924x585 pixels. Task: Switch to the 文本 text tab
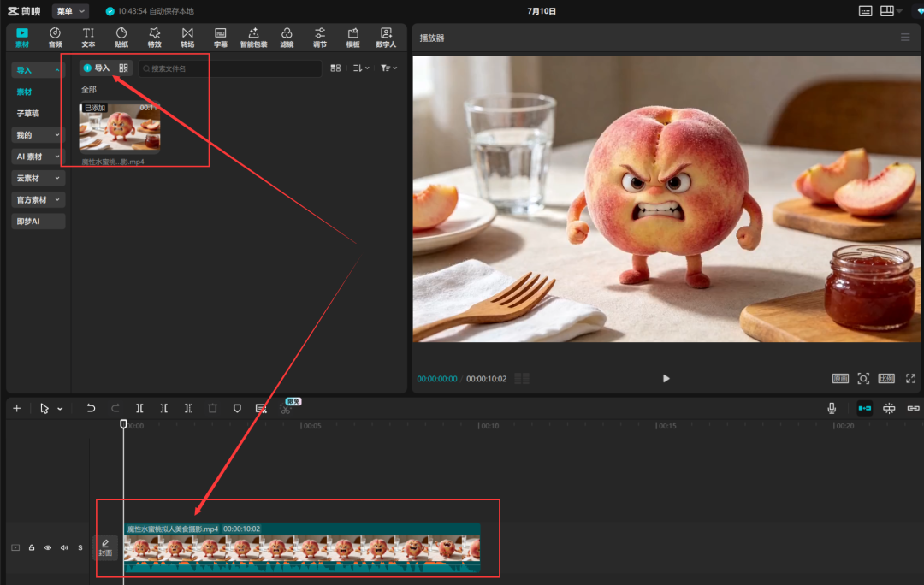[x=88, y=38]
